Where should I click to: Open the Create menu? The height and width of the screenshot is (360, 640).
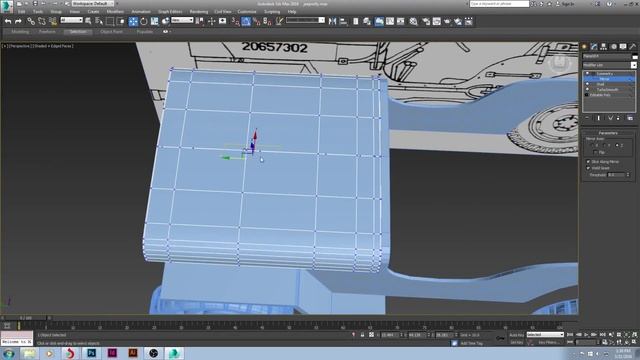click(93, 12)
